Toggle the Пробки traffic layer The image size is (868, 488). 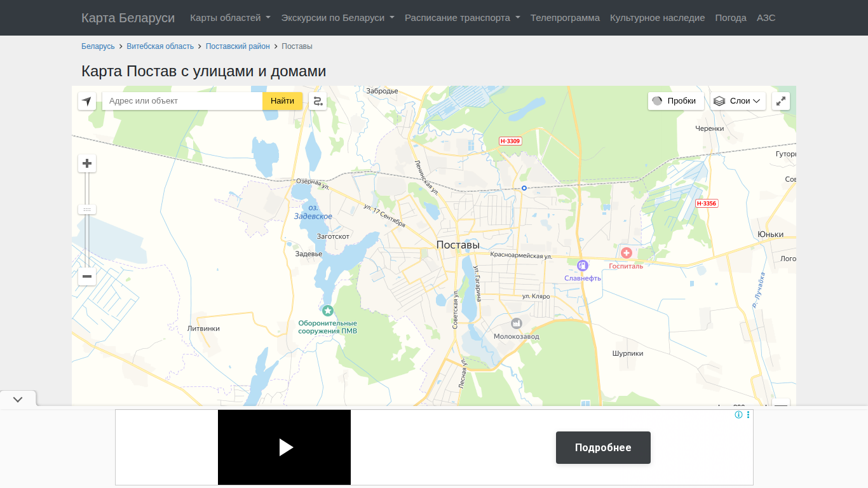676,101
